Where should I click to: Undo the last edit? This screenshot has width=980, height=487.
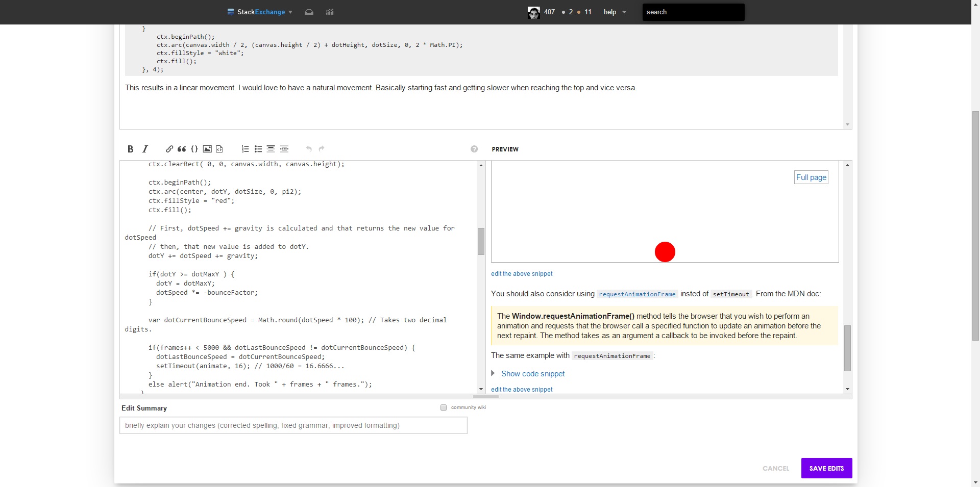[x=309, y=149]
